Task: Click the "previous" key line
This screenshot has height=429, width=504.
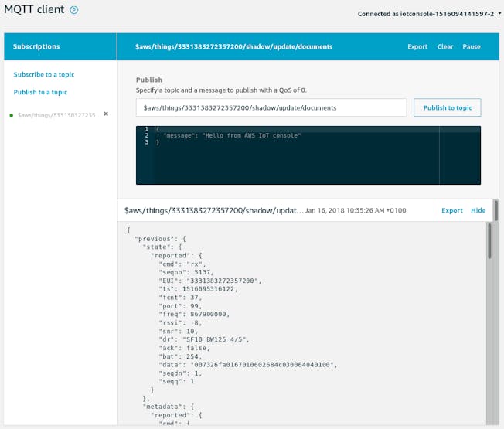Action: click(x=160, y=239)
